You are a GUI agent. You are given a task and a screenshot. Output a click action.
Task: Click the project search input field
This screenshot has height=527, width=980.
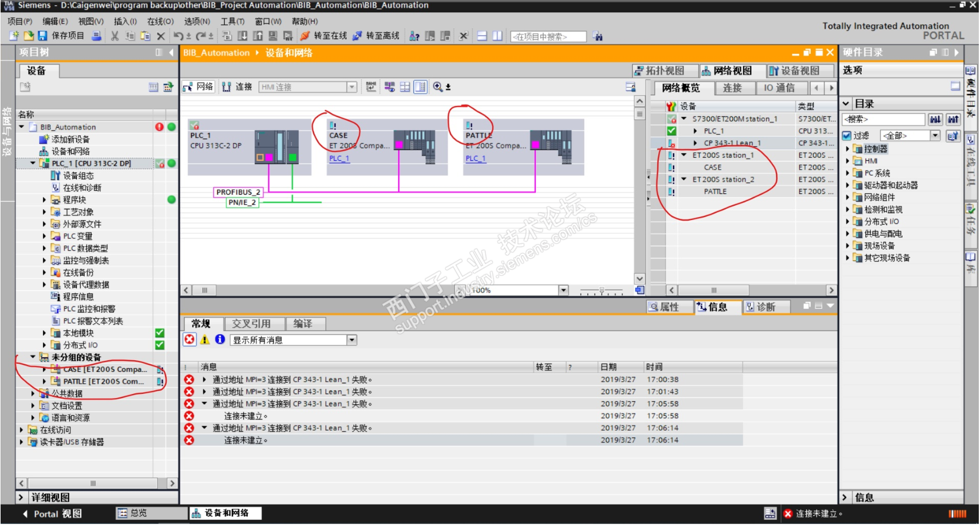[548, 37]
